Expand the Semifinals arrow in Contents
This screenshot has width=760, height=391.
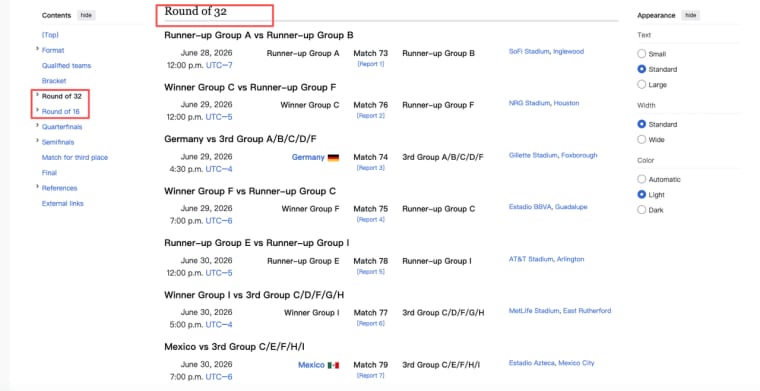tap(37, 141)
